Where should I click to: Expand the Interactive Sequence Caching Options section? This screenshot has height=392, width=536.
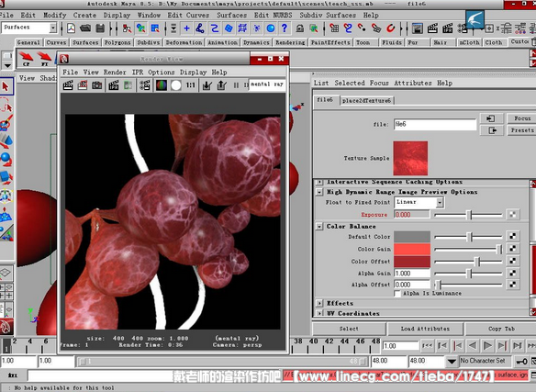pos(319,182)
